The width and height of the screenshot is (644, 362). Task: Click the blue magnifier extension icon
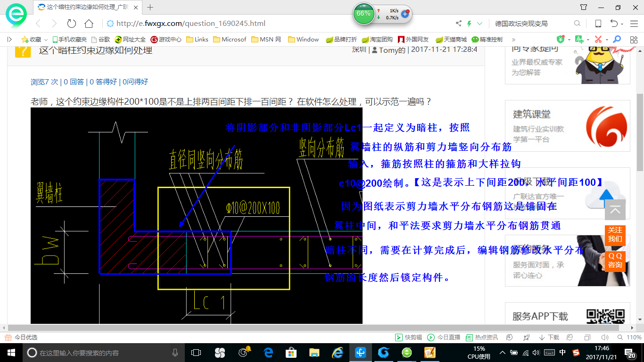click(x=617, y=40)
